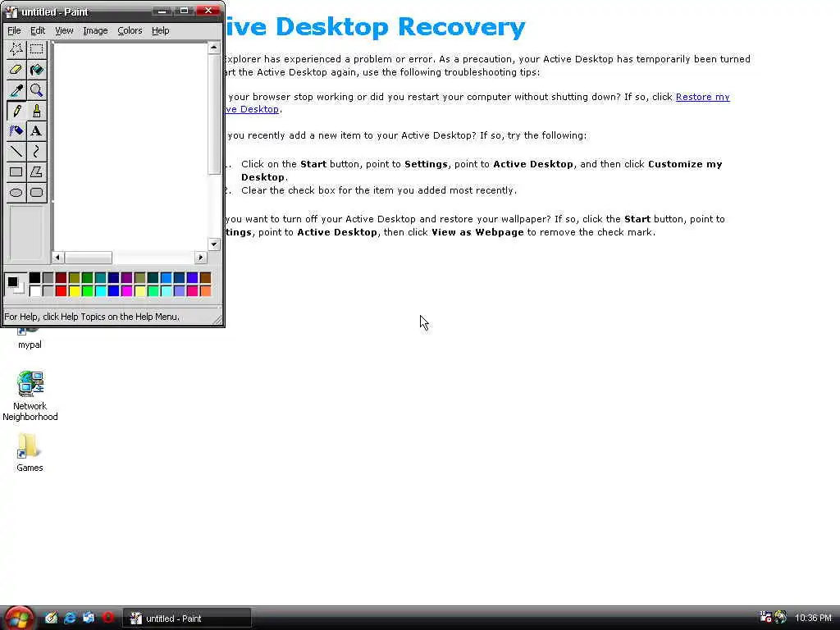The height and width of the screenshot is (630, 840).
Task: Open the Image menu in Paint
Action: pyautogui.click(x=95, y=30)
